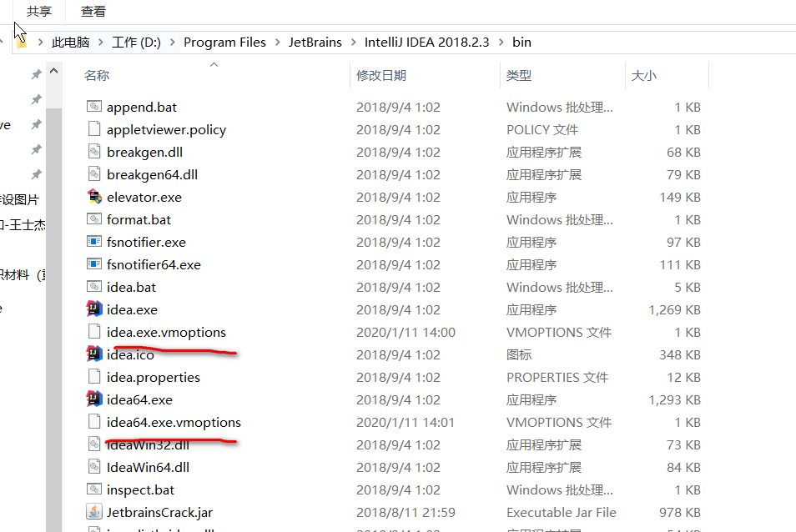
Task: Sort by 名称 column header
Action: 97,76
